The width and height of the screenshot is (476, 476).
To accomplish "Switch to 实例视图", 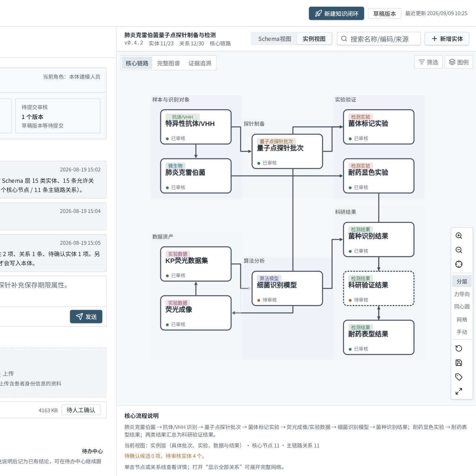I will (314, 39).
